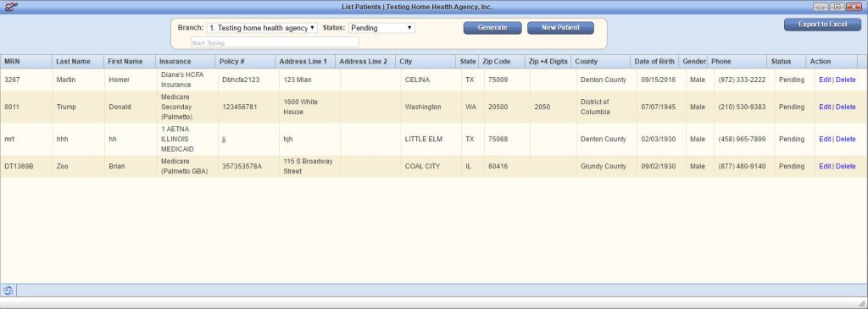This screenshot has width=868, height=309.
Task: Click date of birth 07/07/1945
Action: (x=658, y=107)
